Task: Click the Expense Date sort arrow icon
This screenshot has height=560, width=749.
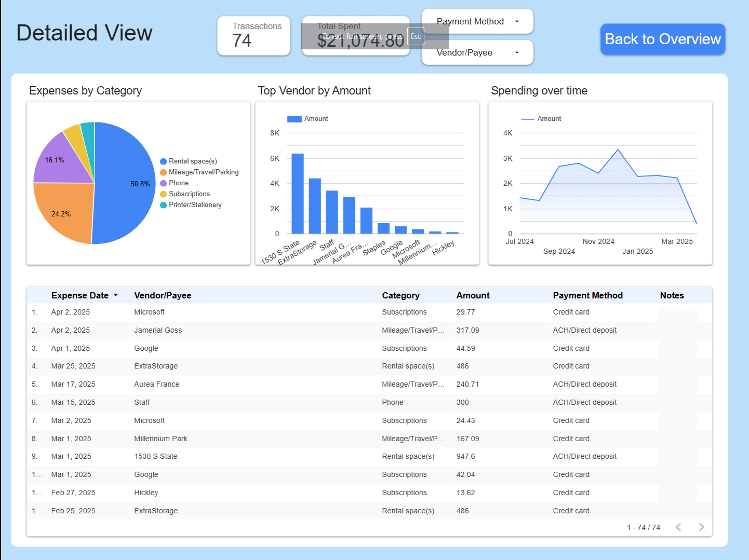Action: pos(116,295)
